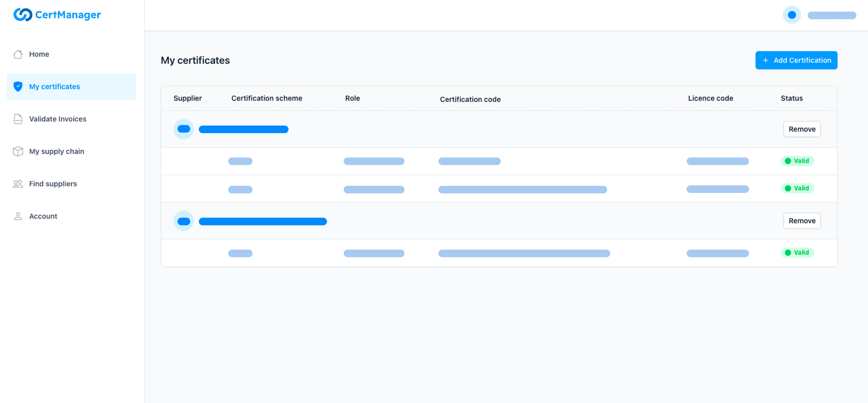Click the Find suppliers people icon
Image resolution: width=868 pixels, height=403 pixels.
point(18,184)
